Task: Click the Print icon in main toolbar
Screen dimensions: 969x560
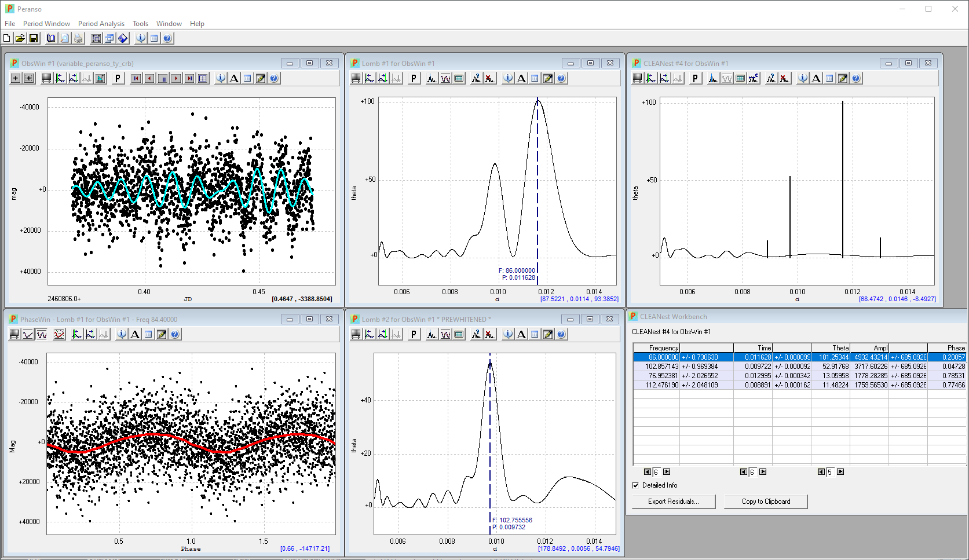Action: [78, 38]
